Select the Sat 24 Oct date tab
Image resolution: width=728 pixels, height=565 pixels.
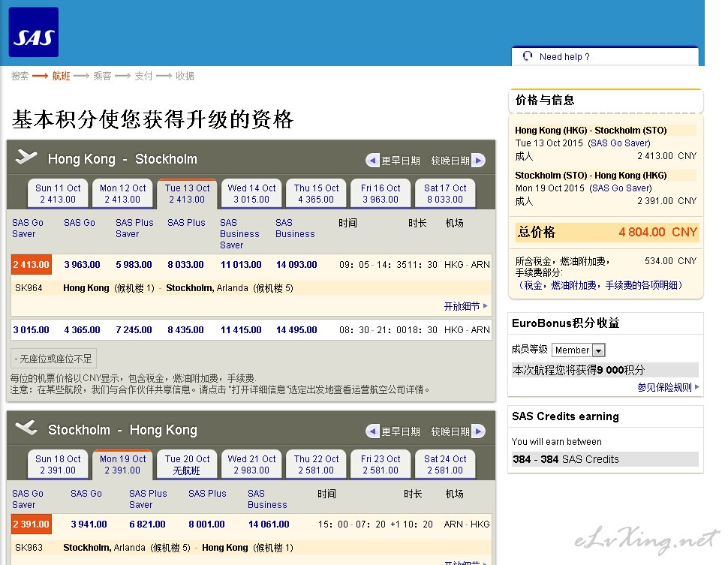[x=445, y=464]
